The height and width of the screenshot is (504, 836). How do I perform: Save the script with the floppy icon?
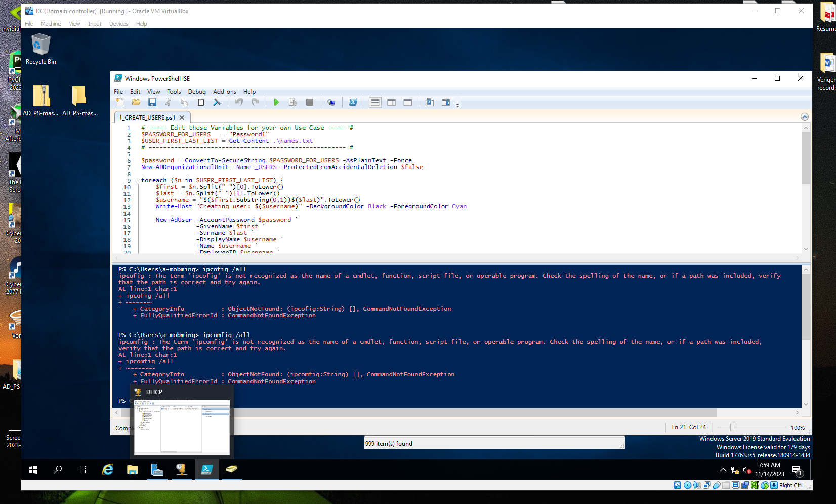pyautogui.click(x=152, y=102)
